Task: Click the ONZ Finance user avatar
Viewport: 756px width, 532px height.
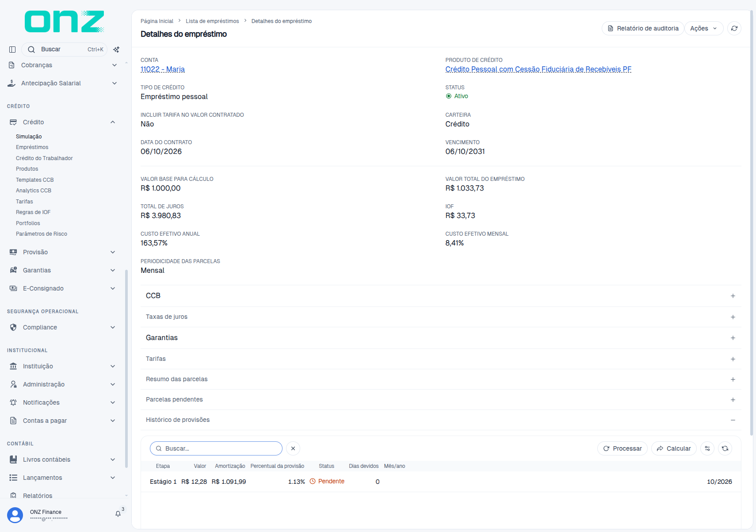Action: 15,515
